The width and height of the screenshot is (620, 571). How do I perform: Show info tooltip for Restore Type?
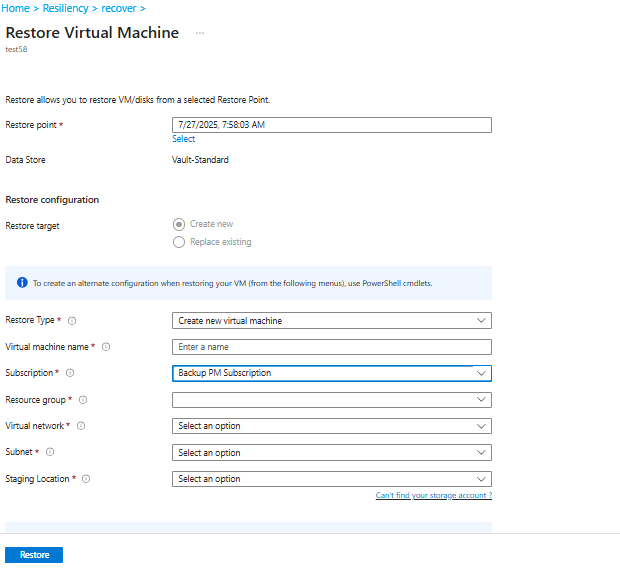(72, 321)
